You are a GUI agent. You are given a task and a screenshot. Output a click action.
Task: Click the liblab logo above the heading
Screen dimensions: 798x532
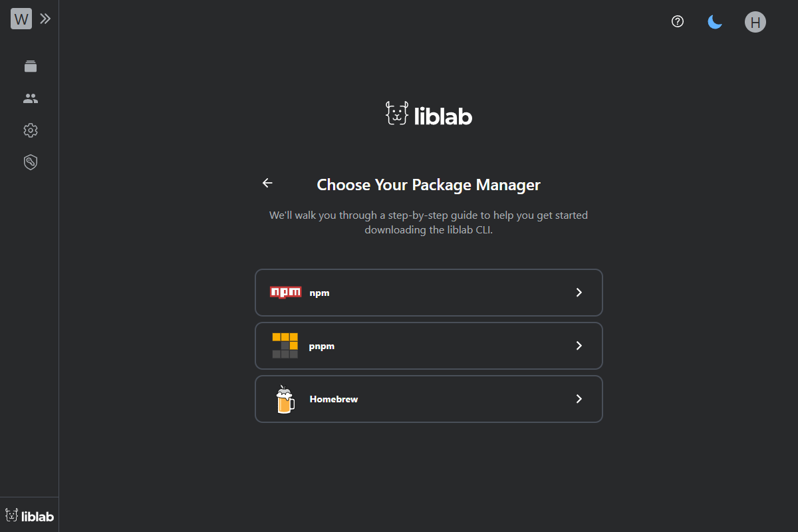point(428,113)
